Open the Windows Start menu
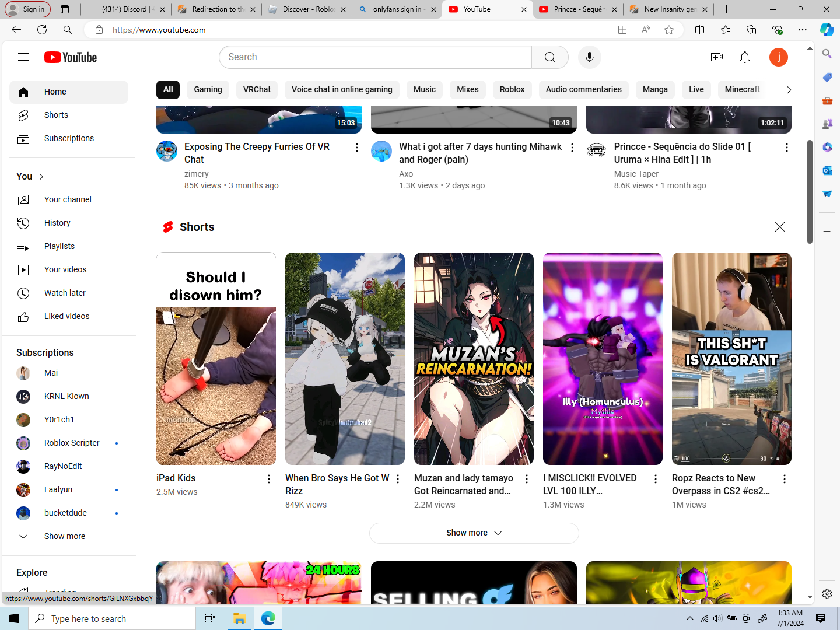Image resolution: width=840 pixels, height=630 pixels. pyautogui.click(x=14, y=618)
